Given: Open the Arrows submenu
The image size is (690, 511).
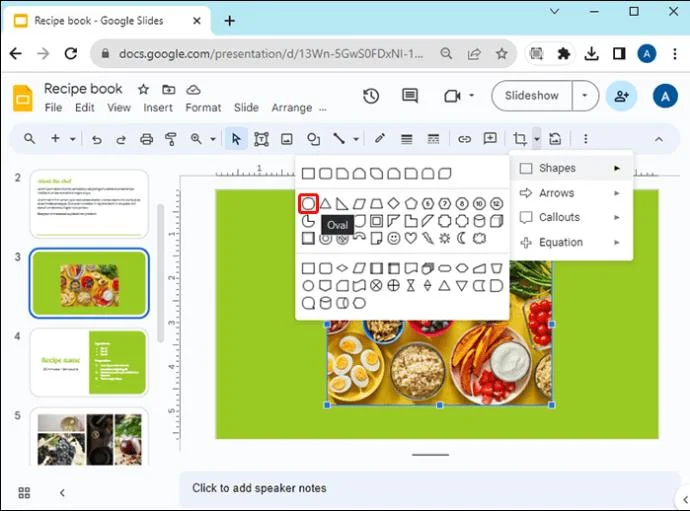Looking at the screenshot, I should 571,193.
